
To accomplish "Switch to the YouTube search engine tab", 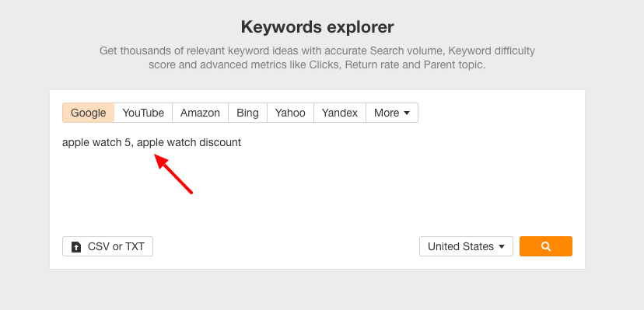I will point(143,113).
